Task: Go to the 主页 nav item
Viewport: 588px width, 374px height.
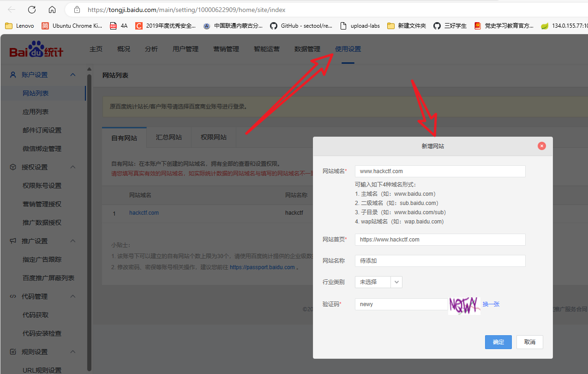Action: pos(96,49)
